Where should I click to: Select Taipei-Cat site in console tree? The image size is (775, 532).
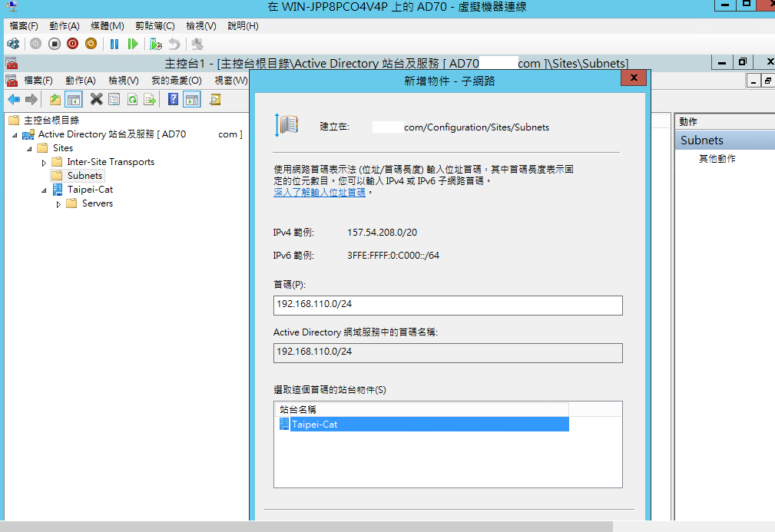[90, 189]
